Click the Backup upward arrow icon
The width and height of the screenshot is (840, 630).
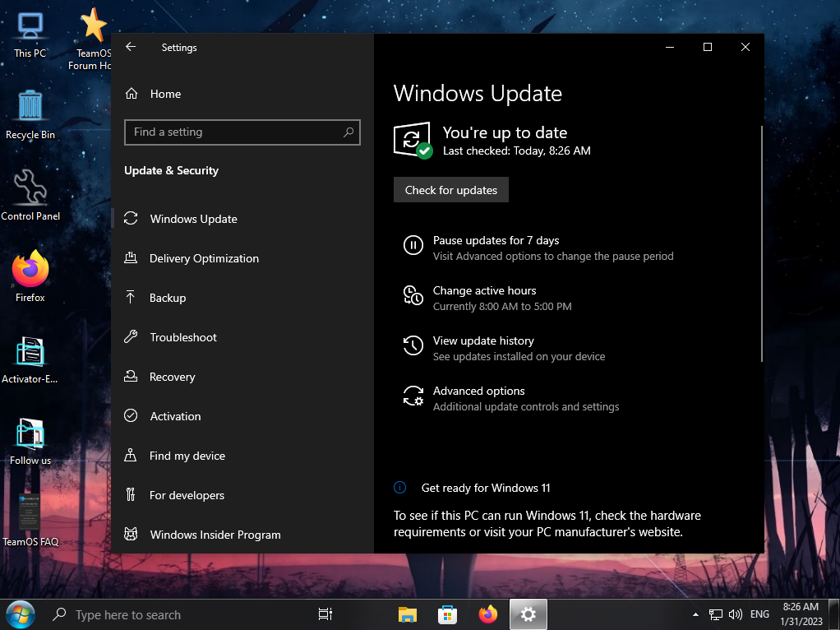coord(130,297)
